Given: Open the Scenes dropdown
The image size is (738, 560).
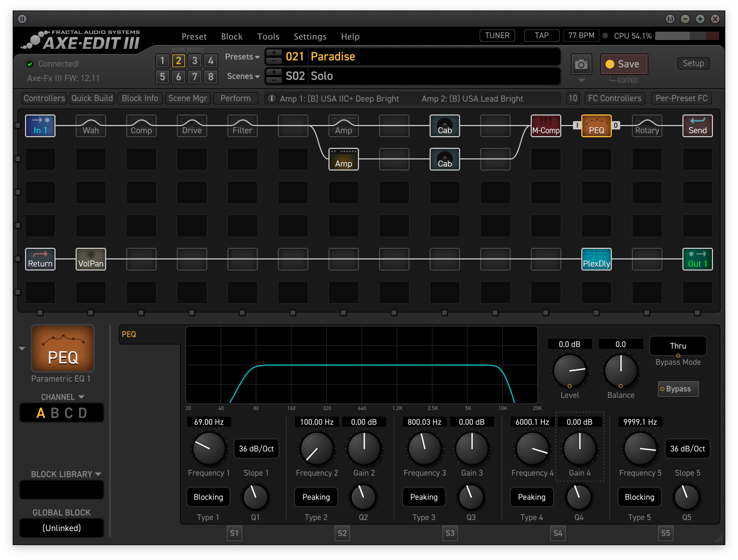Looking at the screenshot, I should coord(243,76).
